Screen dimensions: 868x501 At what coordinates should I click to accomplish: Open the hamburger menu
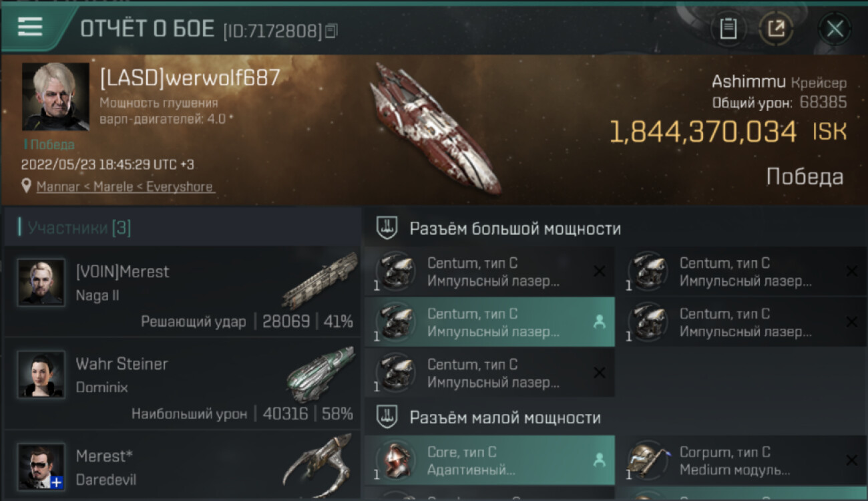point(30,27)
